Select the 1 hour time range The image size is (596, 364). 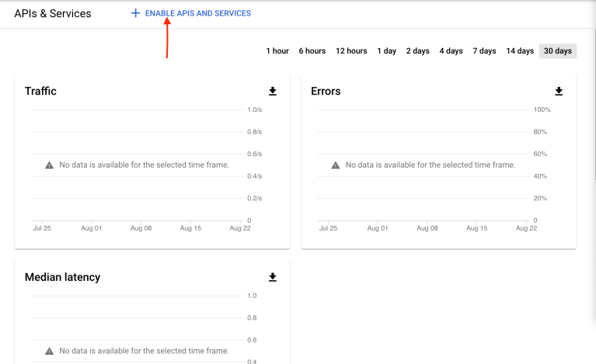277,51
